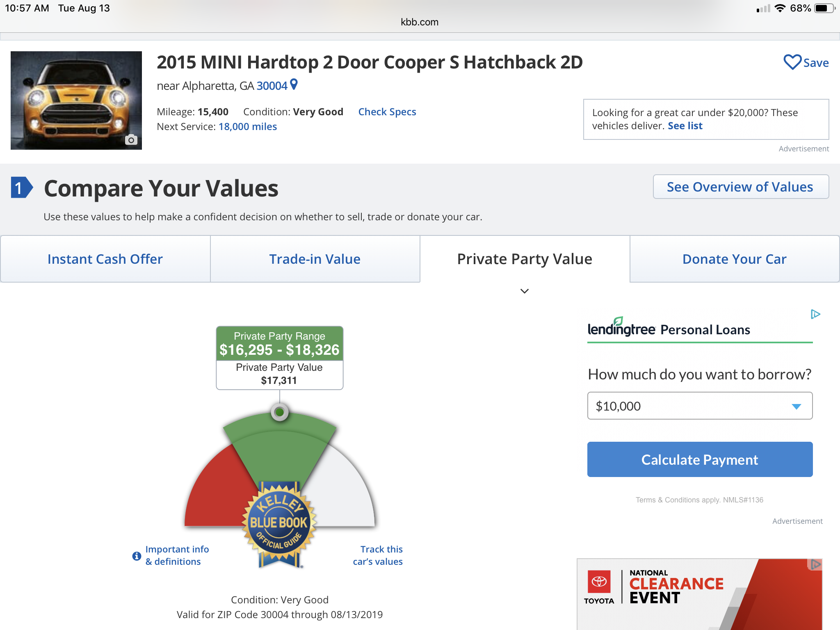Viewport: 840px width, 630px height.
Task: Open the yellow MINI Cooper thumbnail photo
Action: [x=76, y=100]
